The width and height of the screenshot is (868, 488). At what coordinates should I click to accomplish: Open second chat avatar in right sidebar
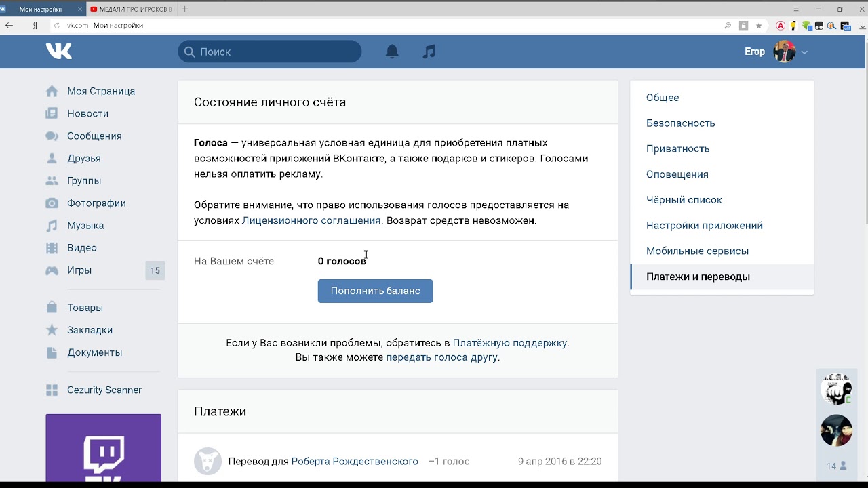click(x=835, y=430)
